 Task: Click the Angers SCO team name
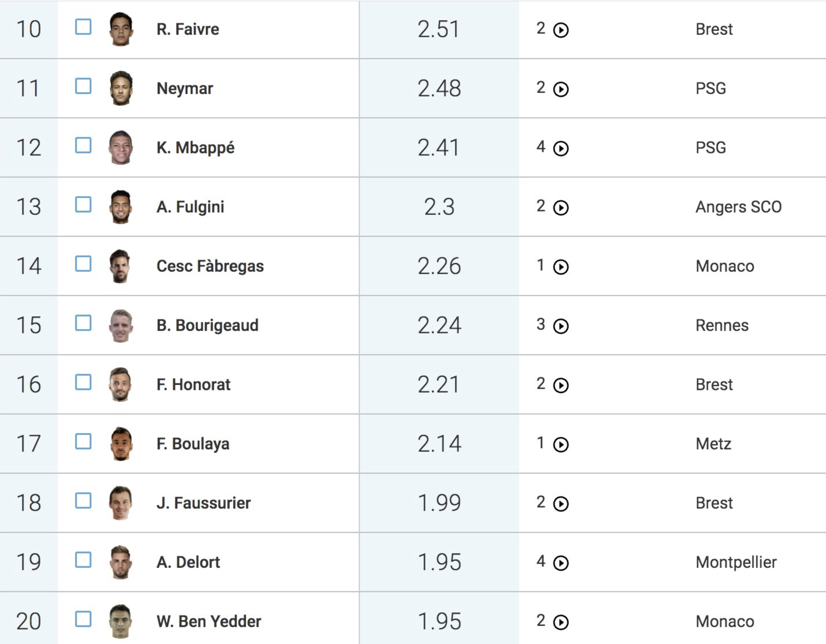[738, 207]
